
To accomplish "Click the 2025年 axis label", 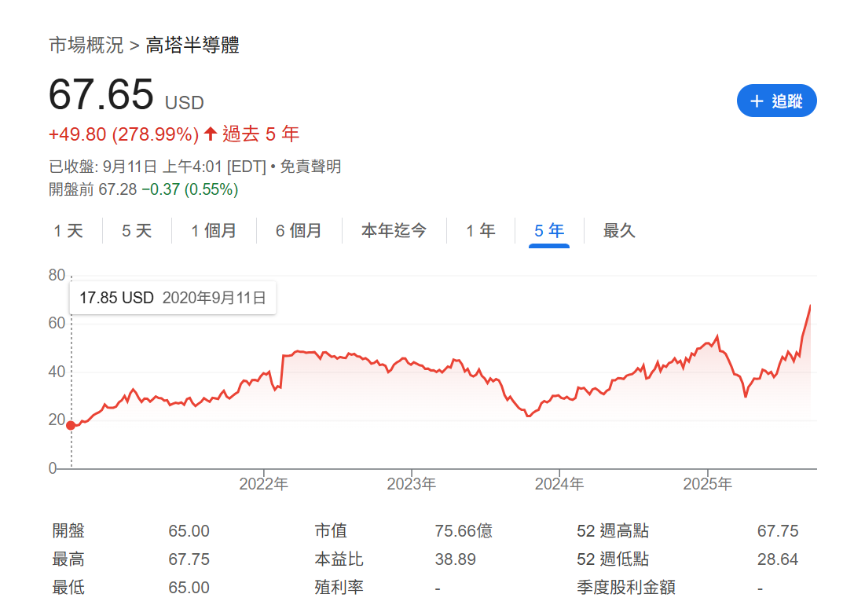I will pos(708,484).
